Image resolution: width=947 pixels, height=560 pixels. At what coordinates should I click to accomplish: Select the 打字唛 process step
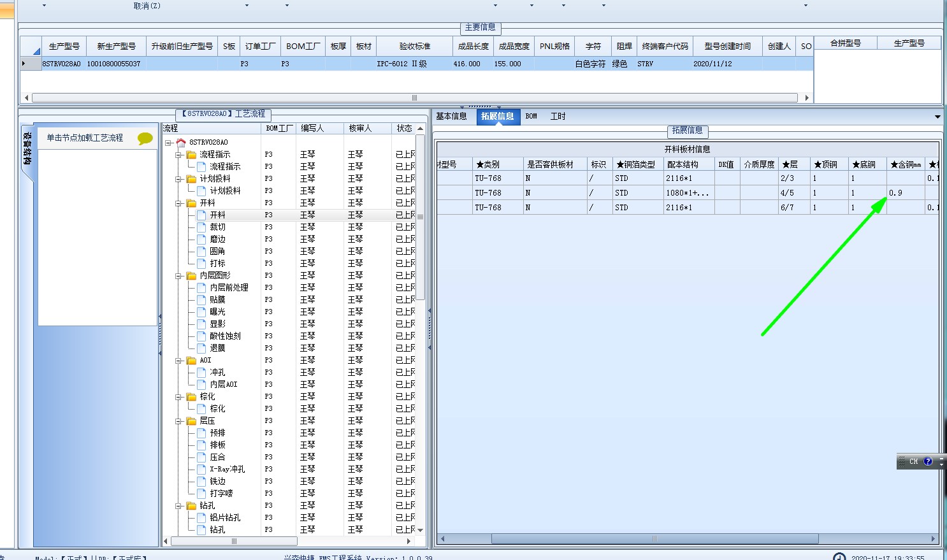[x=222, y=493]
